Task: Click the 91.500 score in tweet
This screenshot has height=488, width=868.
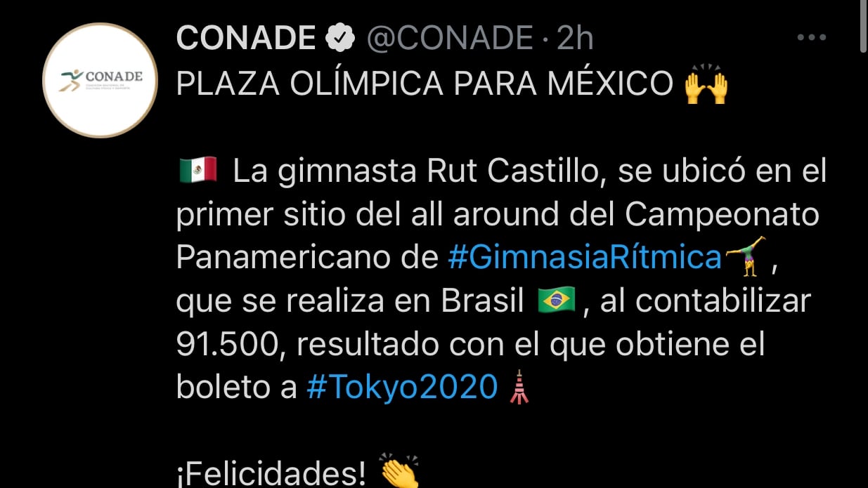Action: pos(225,345)
